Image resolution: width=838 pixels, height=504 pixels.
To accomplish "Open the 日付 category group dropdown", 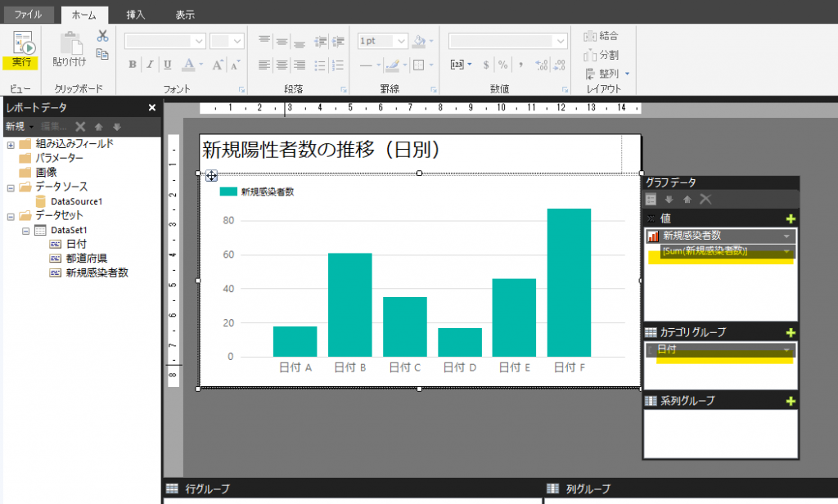I will (x=786, y=350).
